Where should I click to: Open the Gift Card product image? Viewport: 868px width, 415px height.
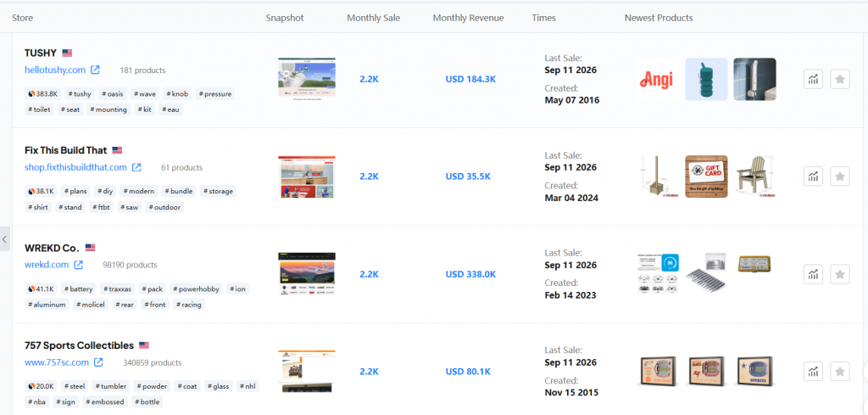(706, 177)
